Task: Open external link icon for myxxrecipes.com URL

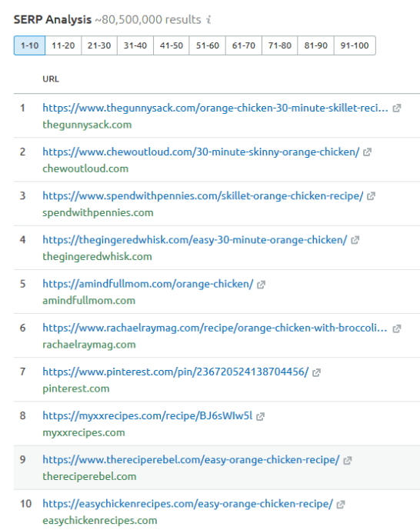Action: pyautogui.click(x=260, y=416)
